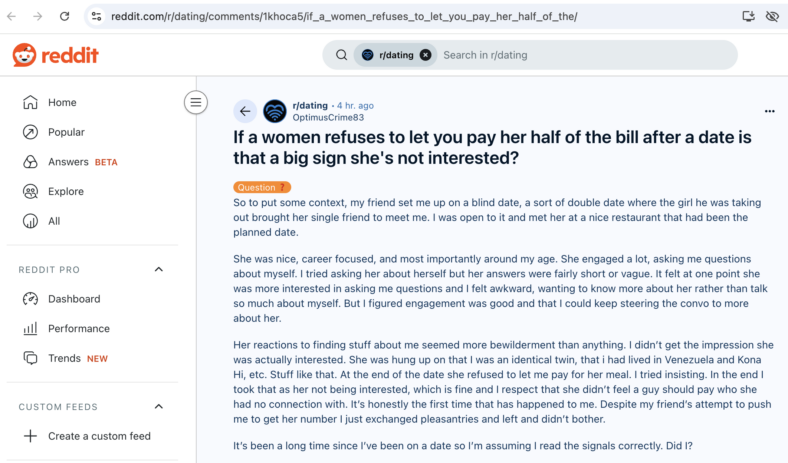Open the Explore communities icon
The width and height of the screenshot is (788, 463).
pyautogui.click(x=30, y=191)
